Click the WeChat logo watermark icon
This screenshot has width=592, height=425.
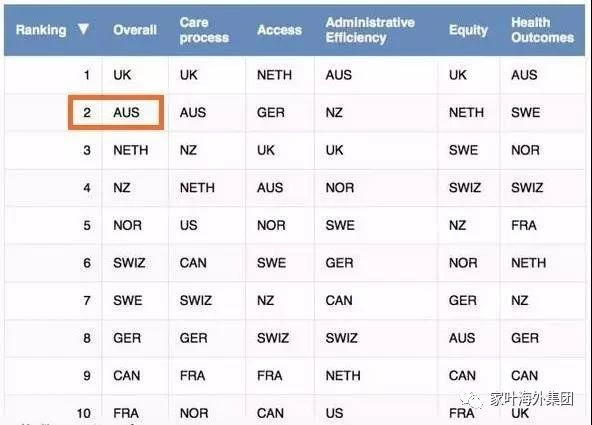click(x=472, y=400)
